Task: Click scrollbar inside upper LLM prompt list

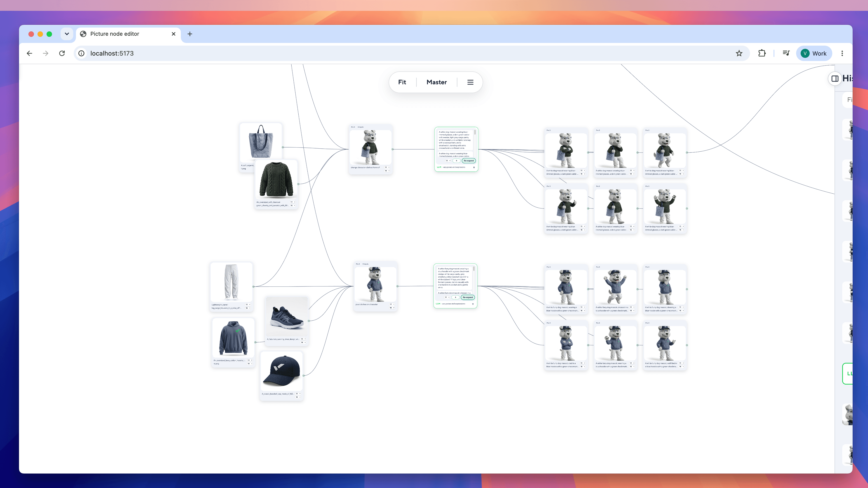Action: (475, 132)
